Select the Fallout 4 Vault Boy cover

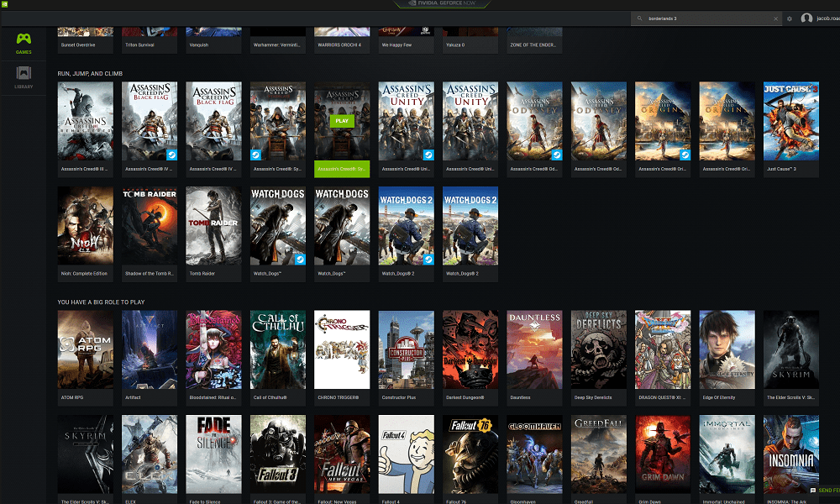point(406,454)
